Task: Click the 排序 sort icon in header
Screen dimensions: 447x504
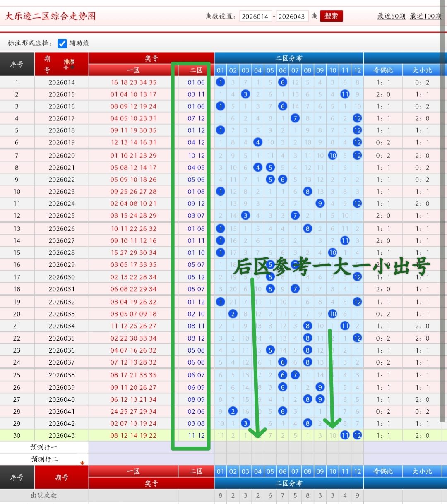Action: [x=69, y=64]
